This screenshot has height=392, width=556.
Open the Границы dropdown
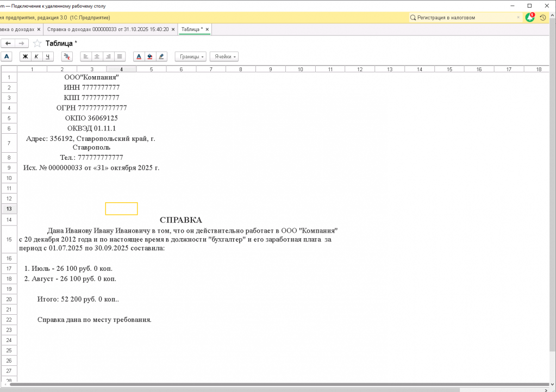[x=190, y=57]
